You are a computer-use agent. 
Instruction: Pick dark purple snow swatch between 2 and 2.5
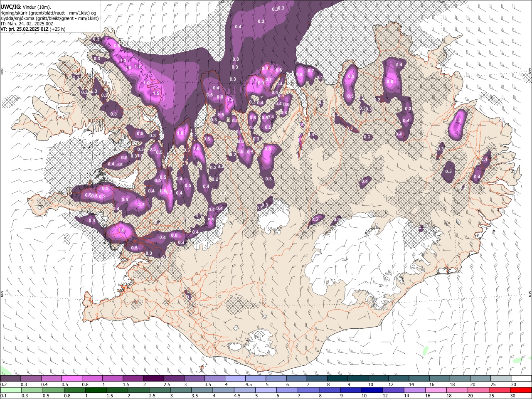tap(153, 379)
